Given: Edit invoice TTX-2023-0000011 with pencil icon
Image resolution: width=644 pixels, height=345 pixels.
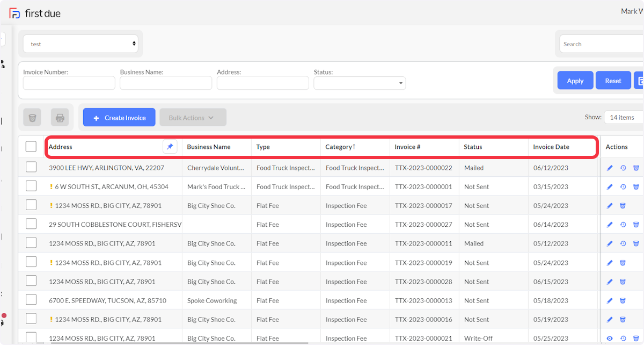Looking at the screenshot, I should click(610, 243).
